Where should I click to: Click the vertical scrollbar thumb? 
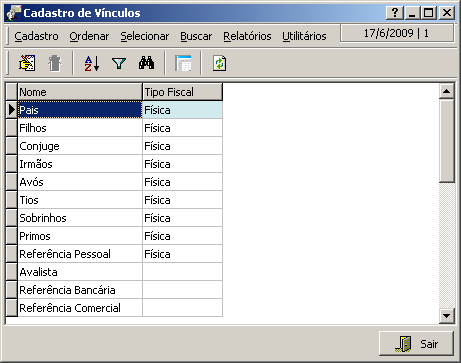point(447,140)
